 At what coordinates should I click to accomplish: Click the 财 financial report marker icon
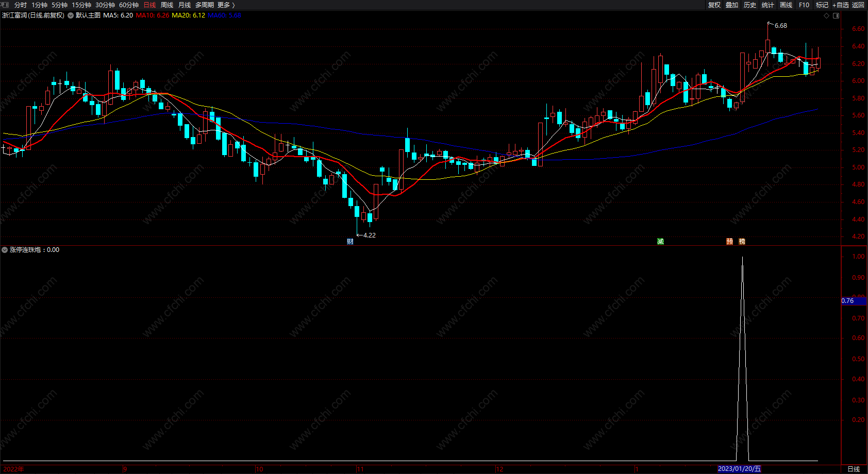pyautogui.click(x=350, y=242)
